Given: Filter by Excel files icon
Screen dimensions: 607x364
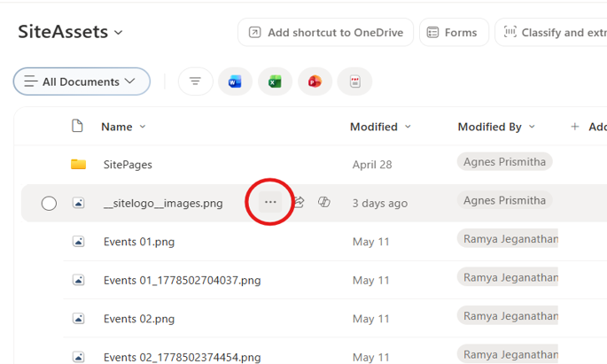Looking at the screenshot, I should pos(275,81).
